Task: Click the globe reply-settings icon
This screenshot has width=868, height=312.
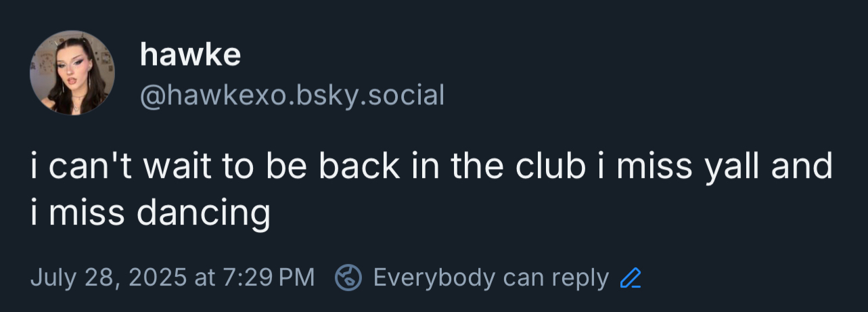Action: click(x=348, y=277)
